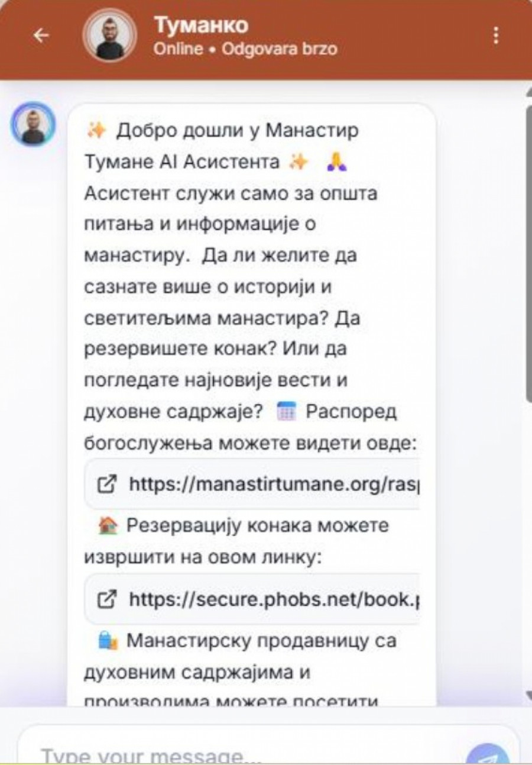Click the sparkles emoji before Добро дошли

[96, 130]
